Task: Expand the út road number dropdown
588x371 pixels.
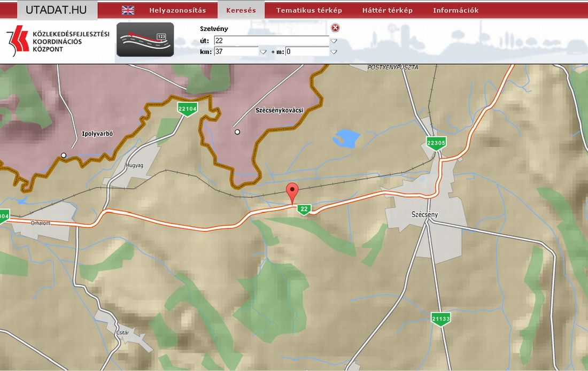Action: pyautogui.click(x=334, y=41)
